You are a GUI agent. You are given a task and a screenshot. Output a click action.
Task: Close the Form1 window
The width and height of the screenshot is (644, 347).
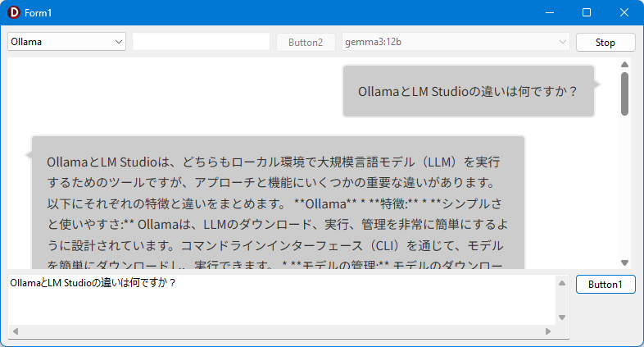(x=624, y=13)
